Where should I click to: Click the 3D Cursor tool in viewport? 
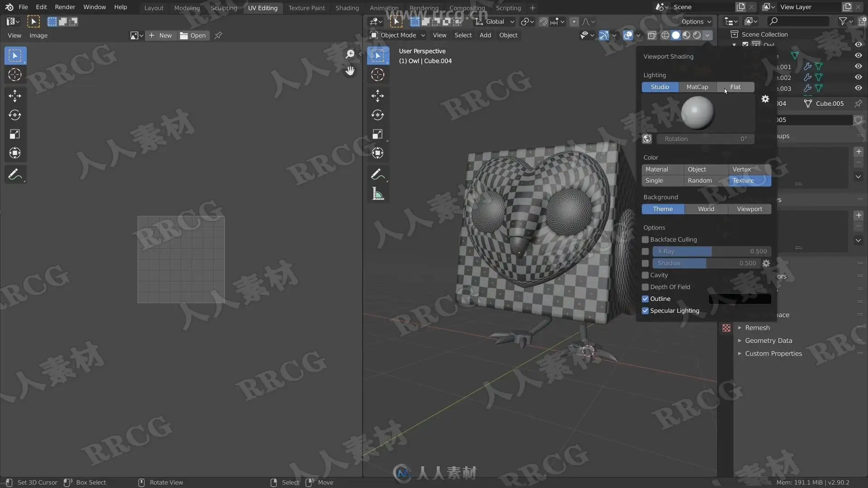click(377, 75)
